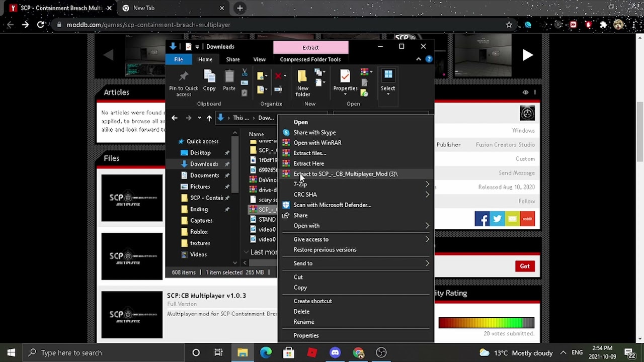Choose Extract Here from context menu
This screenshot has width=644, height=362.
pyautogui.click(x=309, y=163)
